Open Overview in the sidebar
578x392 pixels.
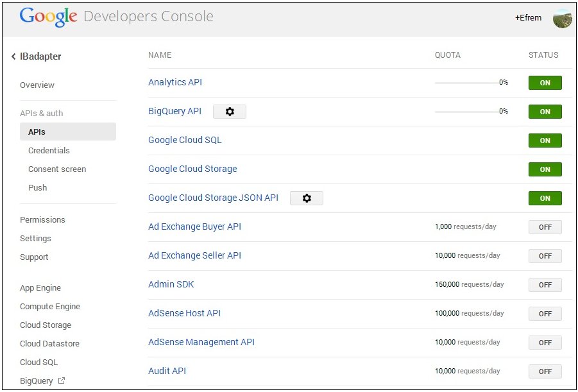(x=37, y=85)
